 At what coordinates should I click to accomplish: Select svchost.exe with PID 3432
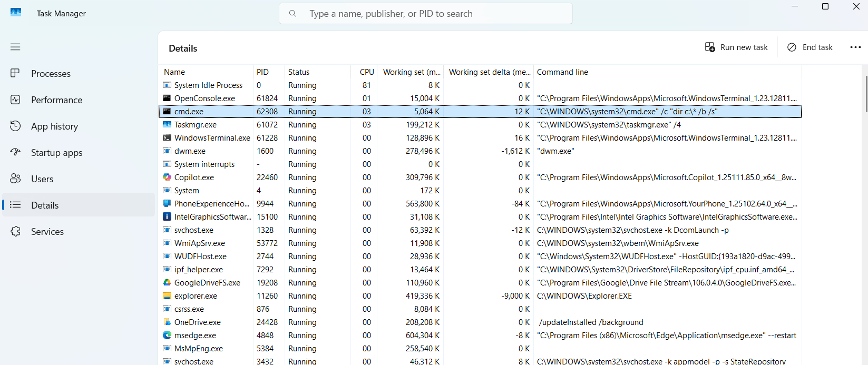click(x=480, y=361)
